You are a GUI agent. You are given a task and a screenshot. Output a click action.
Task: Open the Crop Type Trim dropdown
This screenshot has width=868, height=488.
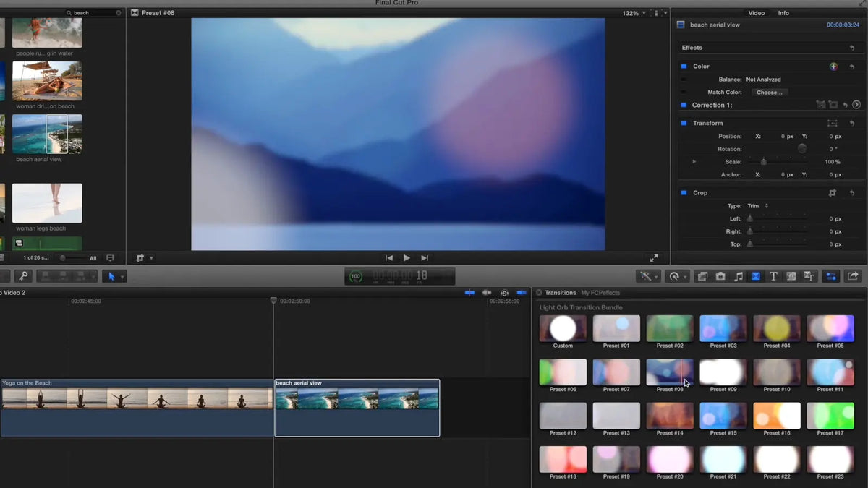[758, 206]
